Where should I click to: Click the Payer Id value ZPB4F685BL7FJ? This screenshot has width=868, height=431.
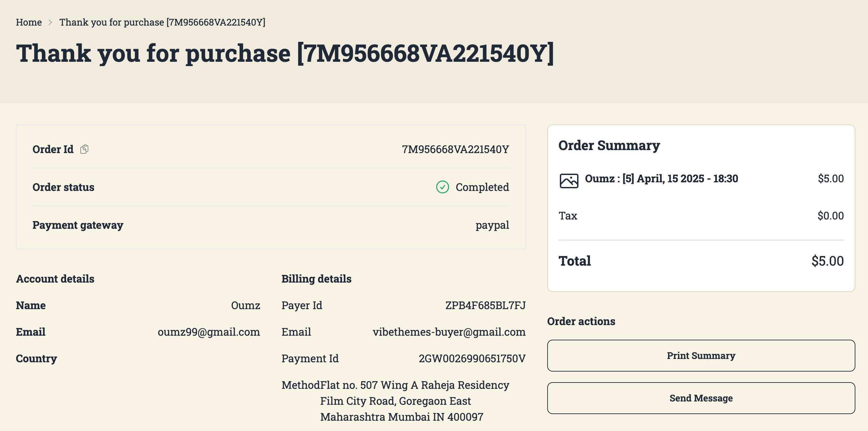485,305
